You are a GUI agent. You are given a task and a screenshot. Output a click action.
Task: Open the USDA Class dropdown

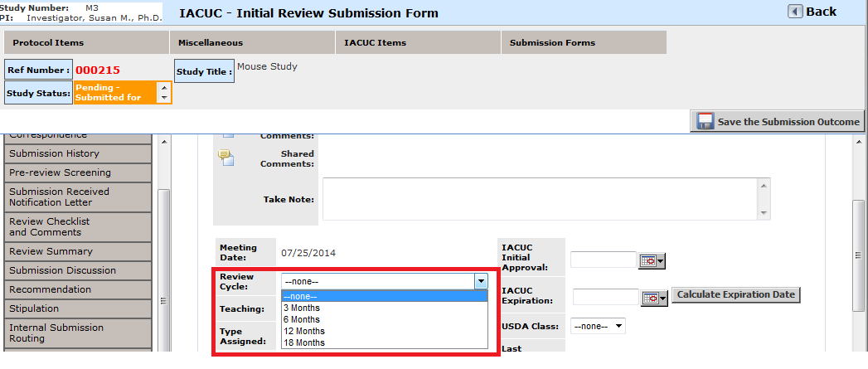click(x=598, y=327)
